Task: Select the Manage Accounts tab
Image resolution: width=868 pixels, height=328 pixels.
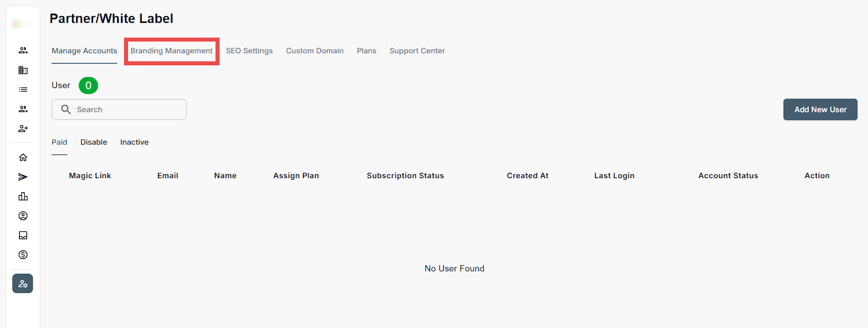Action: click(x=84, y=51)
